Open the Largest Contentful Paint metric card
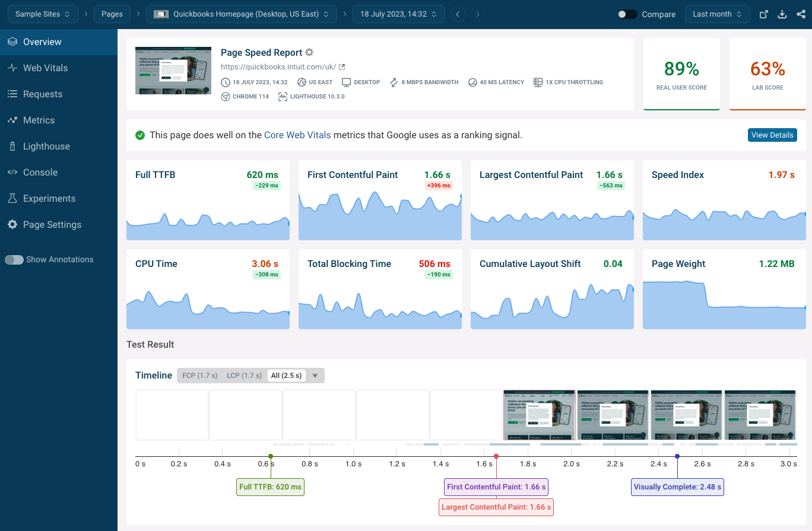This screenshot has width=812, height=531. [x=552, y=200]
